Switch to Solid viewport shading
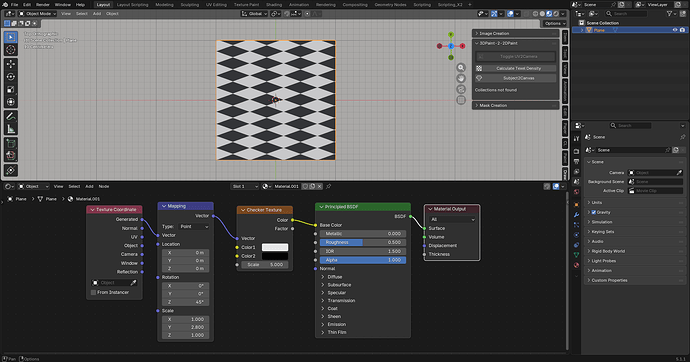 coord(542,14)
